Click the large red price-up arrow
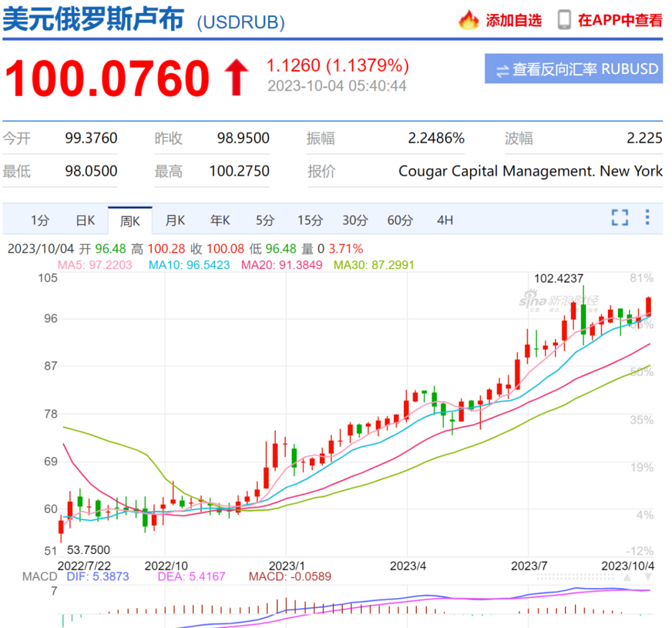Screen dimensions: 672x628 [x=236, y=78]
